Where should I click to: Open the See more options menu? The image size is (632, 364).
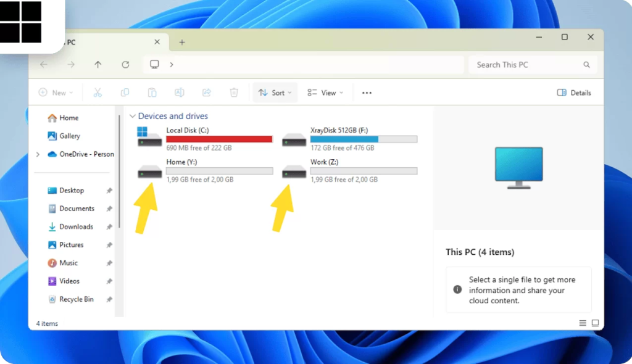point(367,93)
